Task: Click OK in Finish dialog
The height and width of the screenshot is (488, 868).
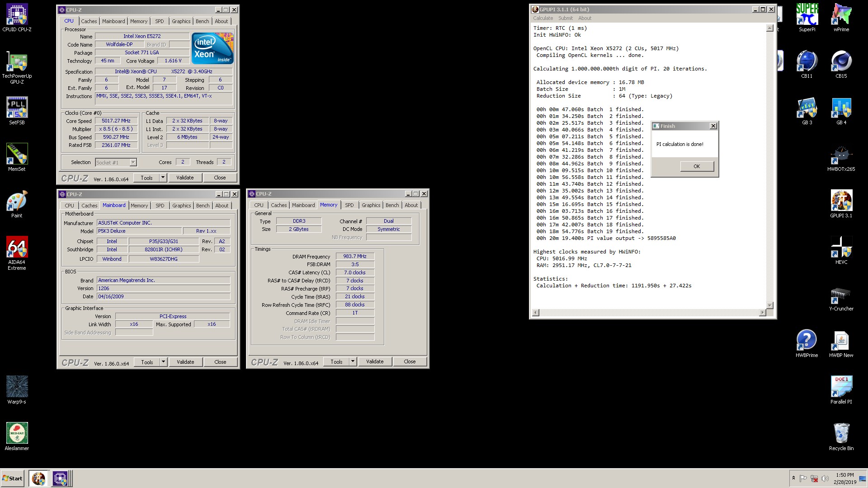Action: 697,166
